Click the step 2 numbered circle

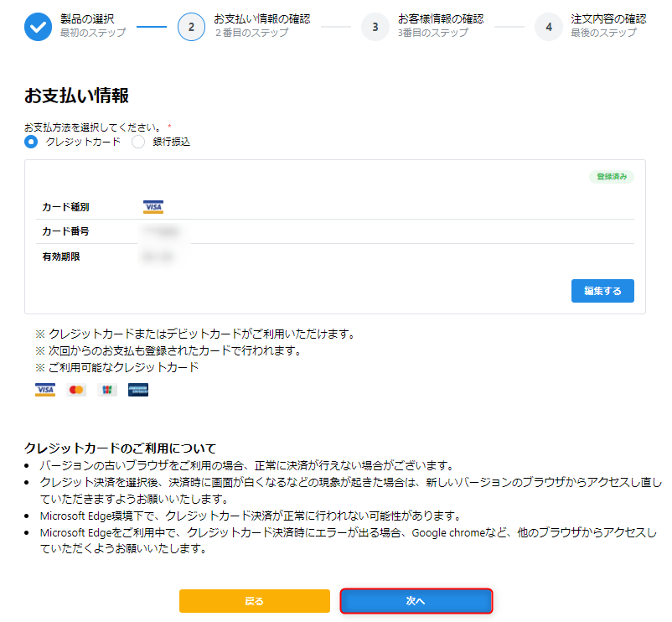pos(191,26)
